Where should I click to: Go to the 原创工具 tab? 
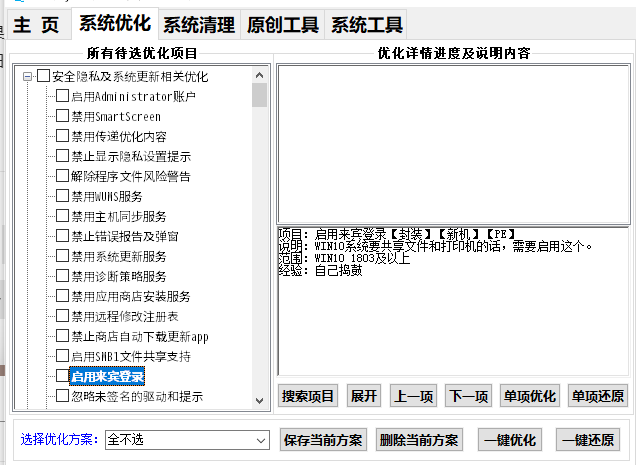[x=283, y=24]
